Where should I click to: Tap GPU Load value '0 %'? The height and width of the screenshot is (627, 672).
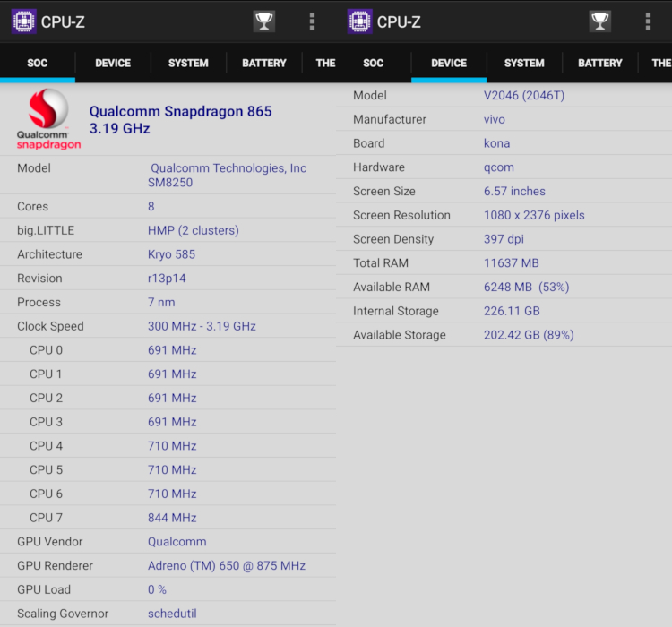157,590
